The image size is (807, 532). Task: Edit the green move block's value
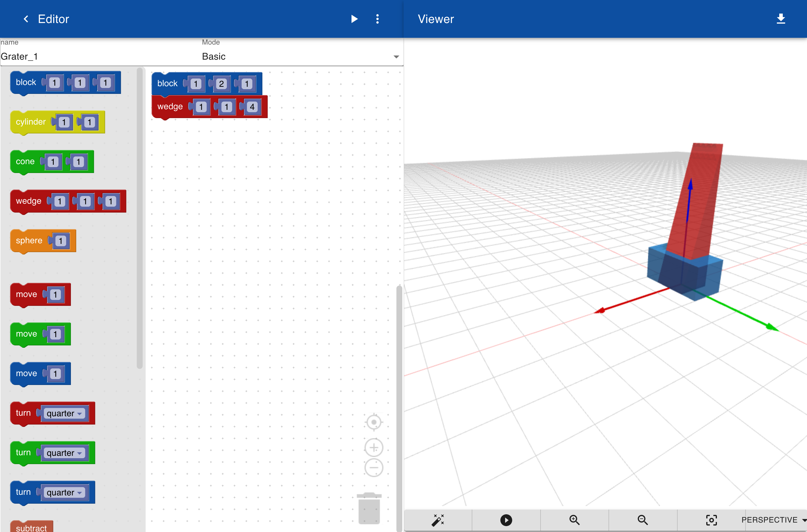[x=55, y=334]
